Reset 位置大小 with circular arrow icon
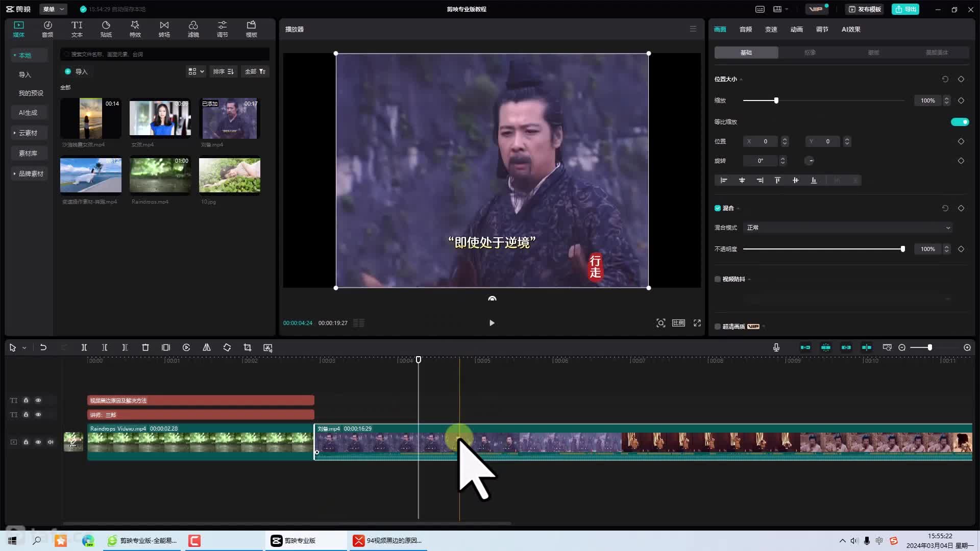The width and height of the screenshot is (980, 551). (945, 79)
